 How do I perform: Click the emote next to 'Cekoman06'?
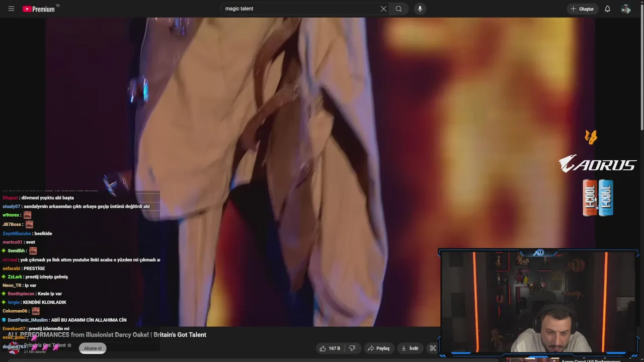36,311
